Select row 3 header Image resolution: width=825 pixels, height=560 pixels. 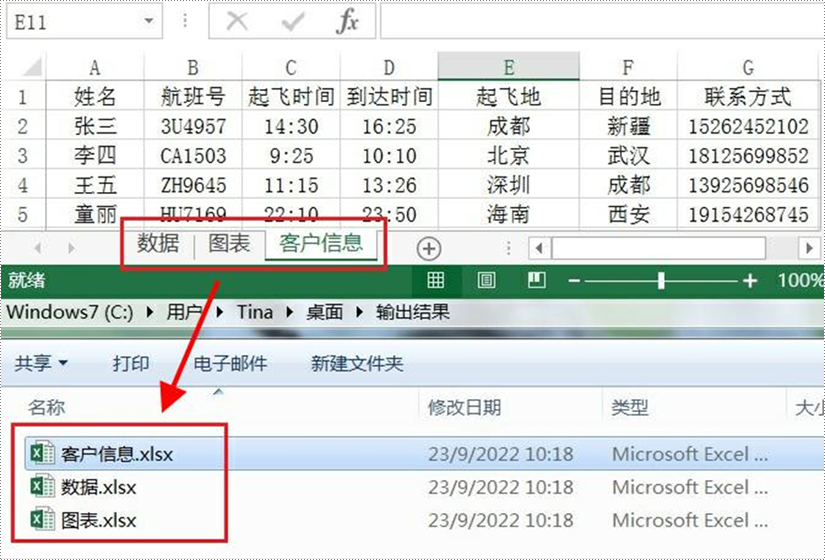(x=23, y=155)
